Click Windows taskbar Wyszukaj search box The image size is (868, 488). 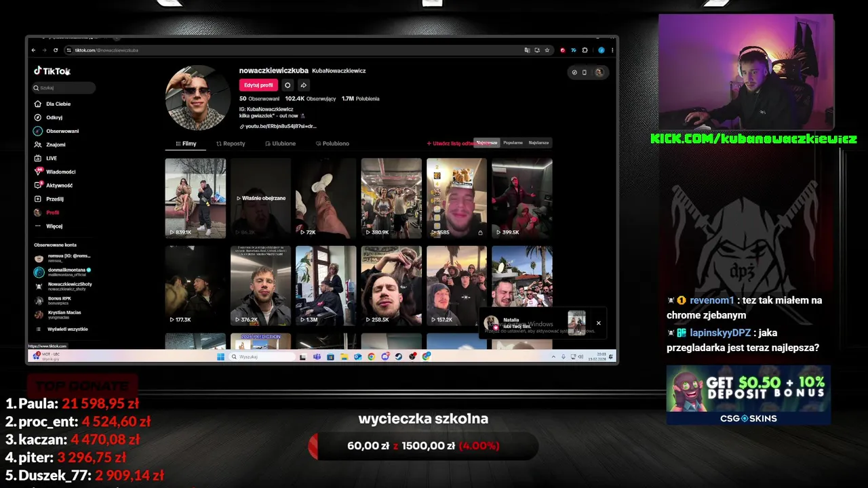pos(263,357)
